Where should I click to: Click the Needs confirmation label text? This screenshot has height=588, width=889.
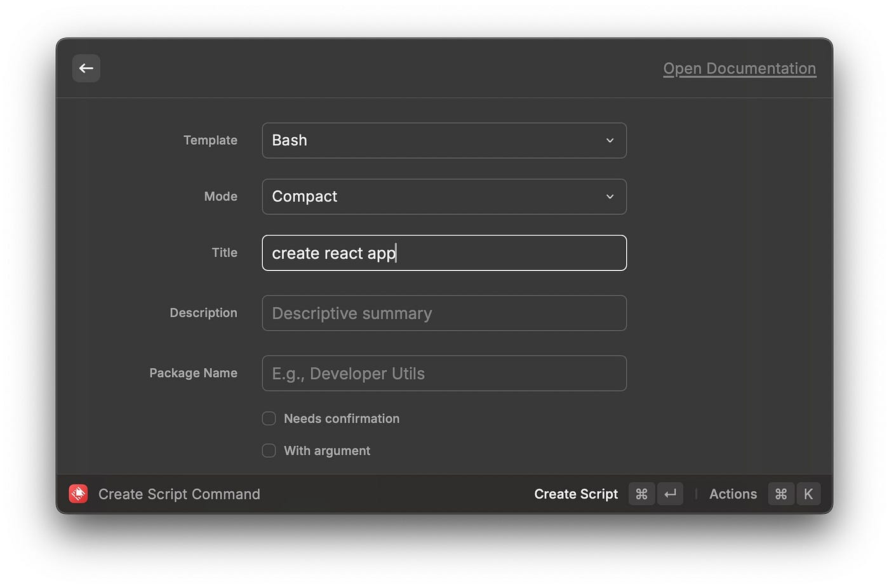click(342, 418)
